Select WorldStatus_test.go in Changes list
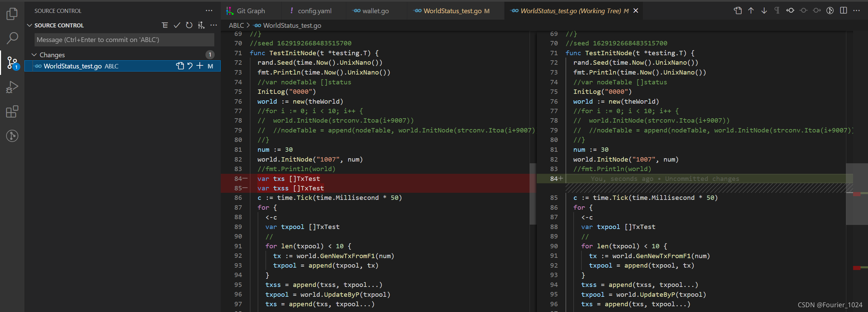This screenshot has height=312, width=868. (x=123, y=66)
